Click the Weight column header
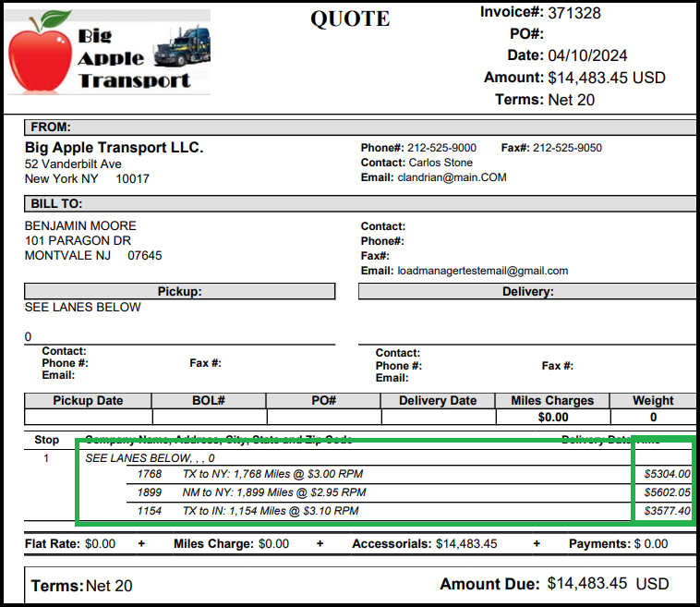Viewport: 700px width, 607px height. pos(653,401)
